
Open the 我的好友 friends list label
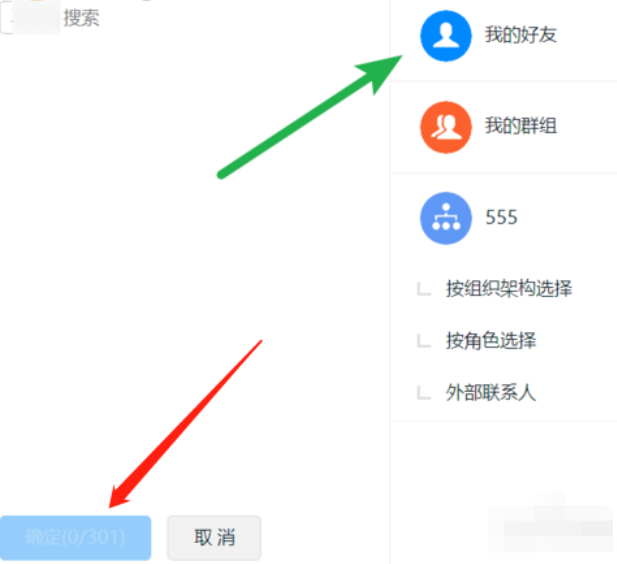521,35
